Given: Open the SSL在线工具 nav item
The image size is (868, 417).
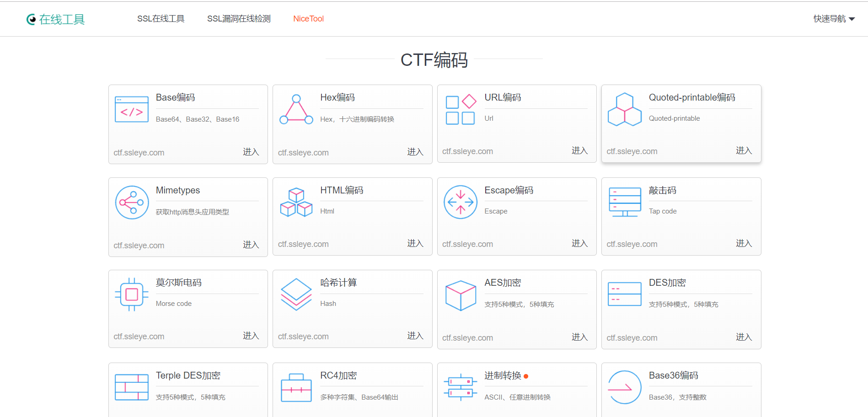Looking at the screenshot, I should click(x=161, y=19).
